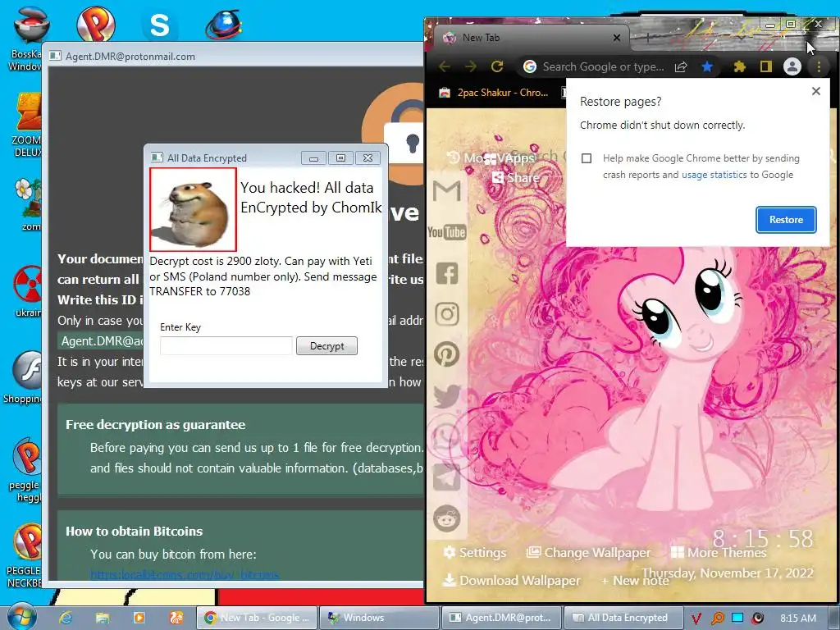Click magnifier tray icon

tap(717, 619)
